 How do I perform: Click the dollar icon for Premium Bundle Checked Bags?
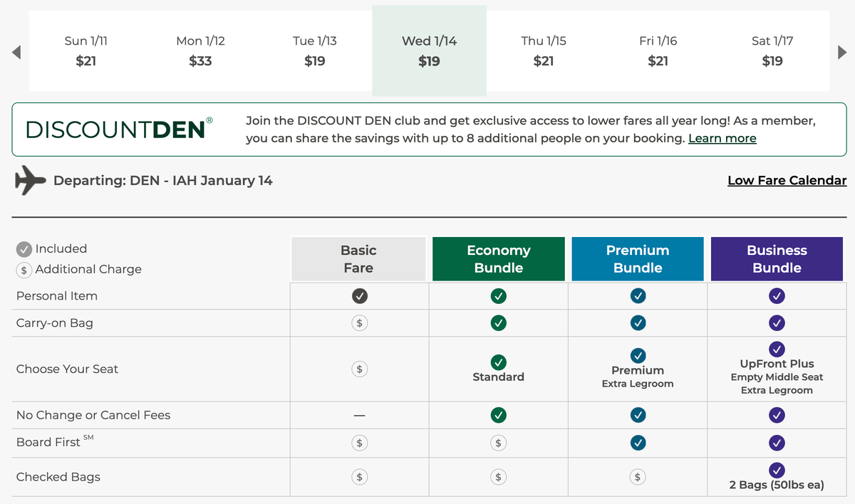coord(637,476)
